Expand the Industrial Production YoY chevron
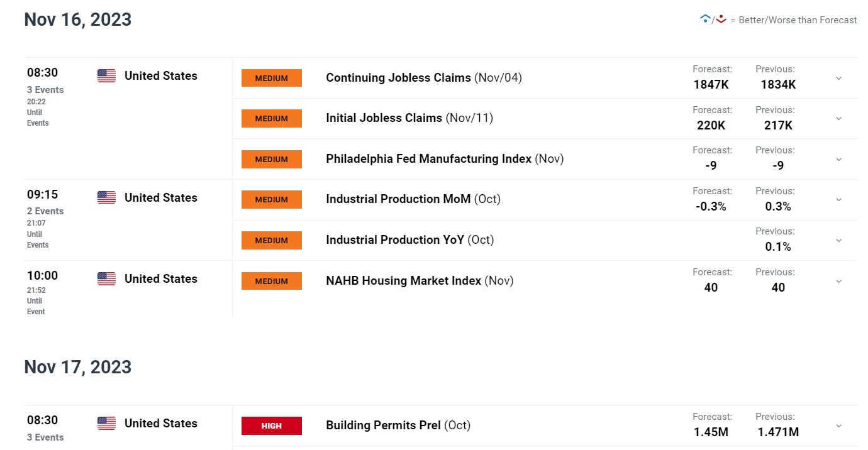 tap(838, 240)
